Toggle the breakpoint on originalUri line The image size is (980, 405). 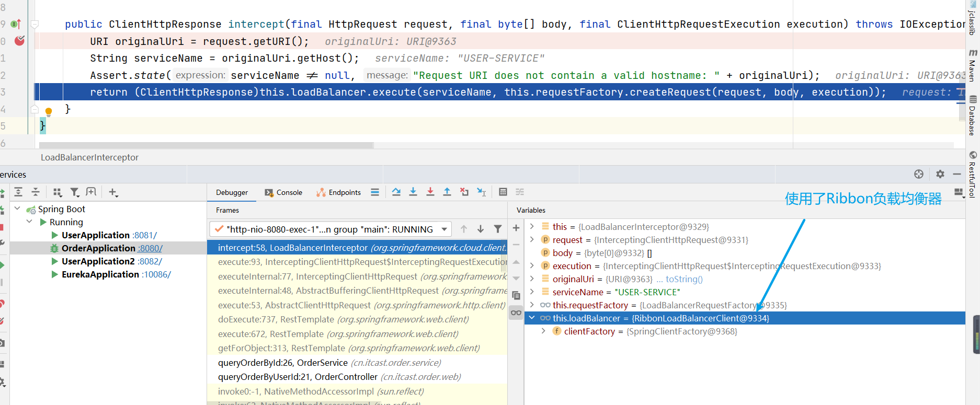point(19,41)
